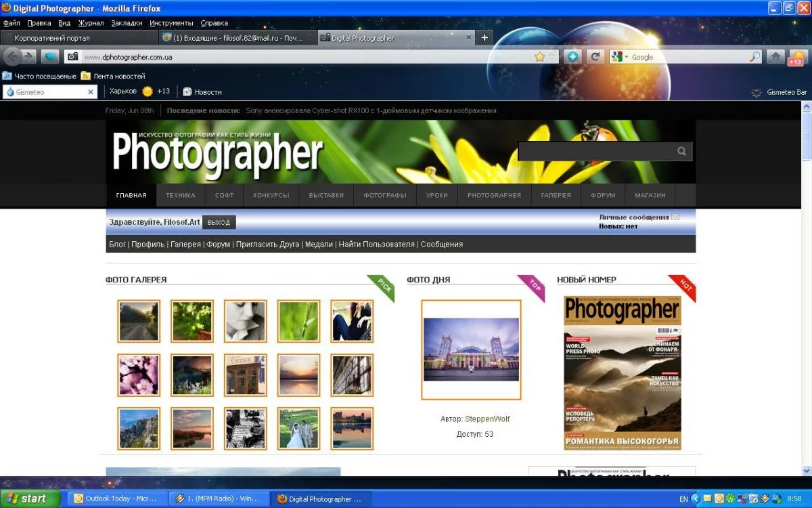Submit site search with magnifier icon
This screenshot has width=812, height=508.
pos(681,151)
